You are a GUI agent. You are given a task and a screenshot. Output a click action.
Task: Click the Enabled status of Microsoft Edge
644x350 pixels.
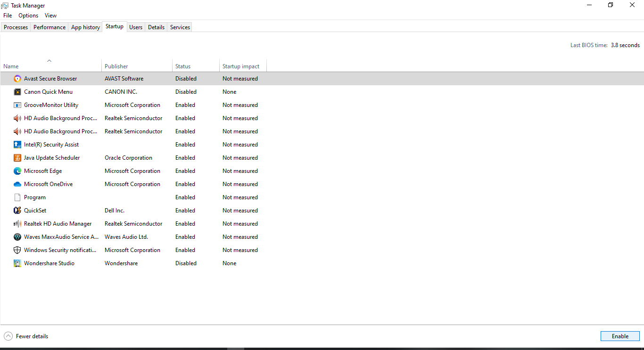point(185,171)
